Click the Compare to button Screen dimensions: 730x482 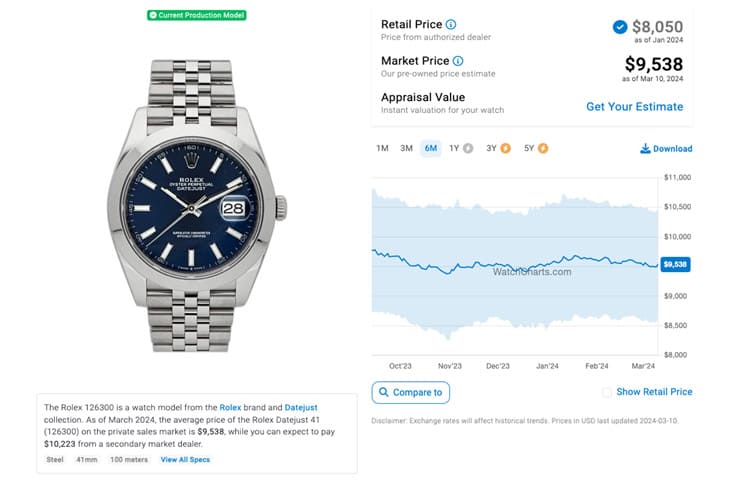tap(411, 393)
